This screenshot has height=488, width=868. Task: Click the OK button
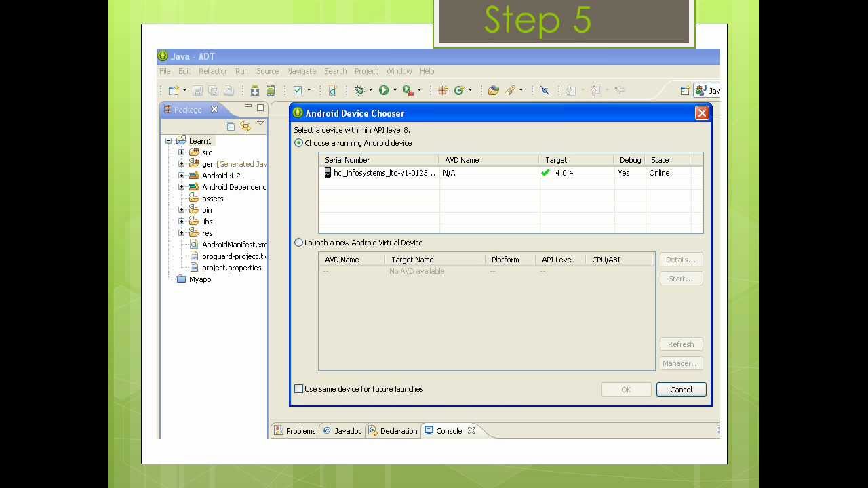pos(626,390)
